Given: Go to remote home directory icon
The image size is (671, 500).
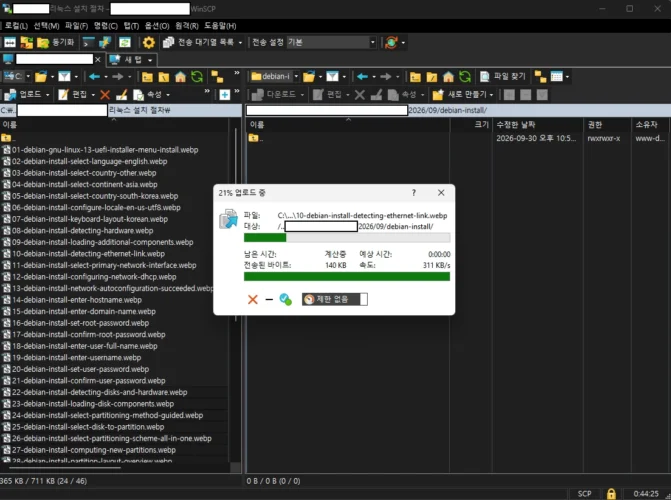Looking at the screenshot, I should (448, 77).
